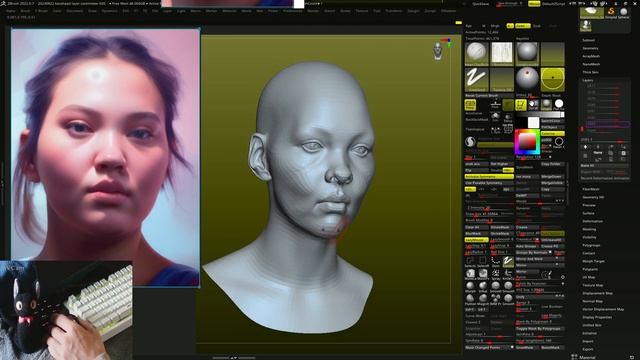Expand the Masking subpalette
Image resolution: width=640 pixels, height=360 pixels.
pos(589,229)
